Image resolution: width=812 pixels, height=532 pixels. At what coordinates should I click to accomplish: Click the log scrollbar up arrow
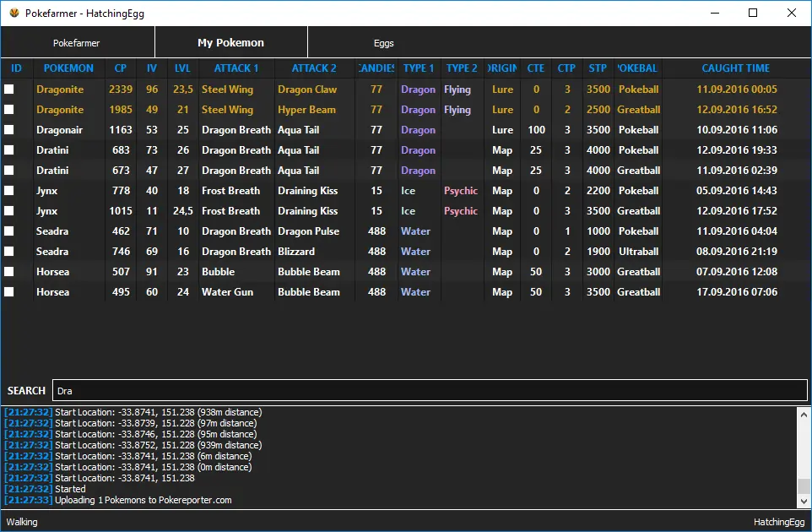pos(804,415)
